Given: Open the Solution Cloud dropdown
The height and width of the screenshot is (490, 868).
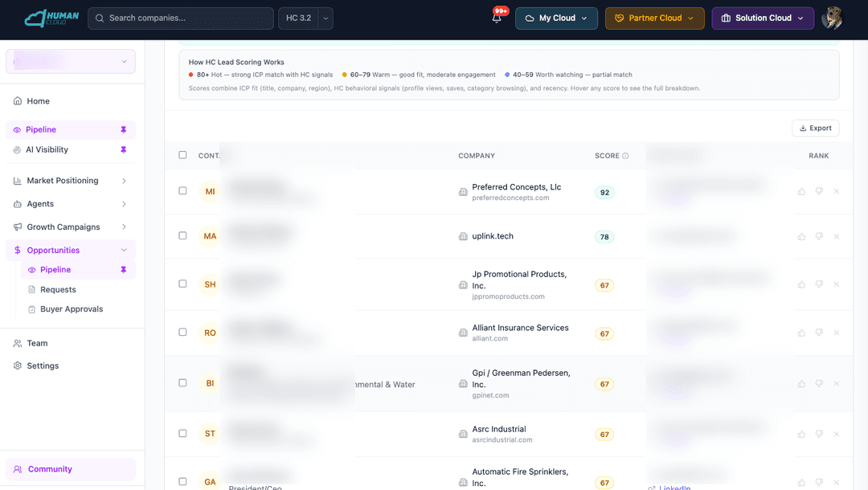Looking at the screenshot, I should [x=763, y=18].
